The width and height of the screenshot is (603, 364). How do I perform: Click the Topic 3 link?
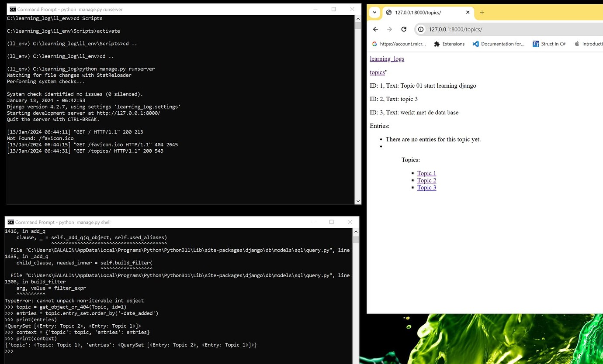pos(426,187)
